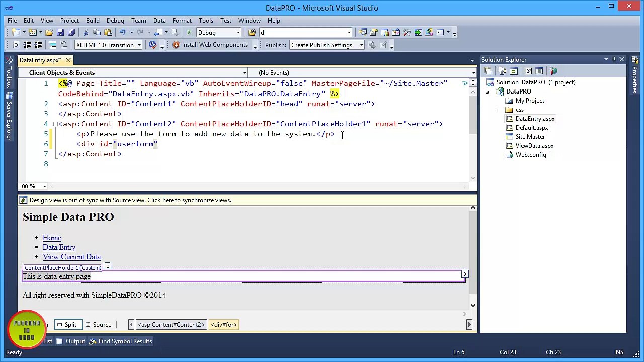This screenshot has height=362, width=644.
Task: Select the div#for tag breadcrumb
Action: [x=224, y=325]
